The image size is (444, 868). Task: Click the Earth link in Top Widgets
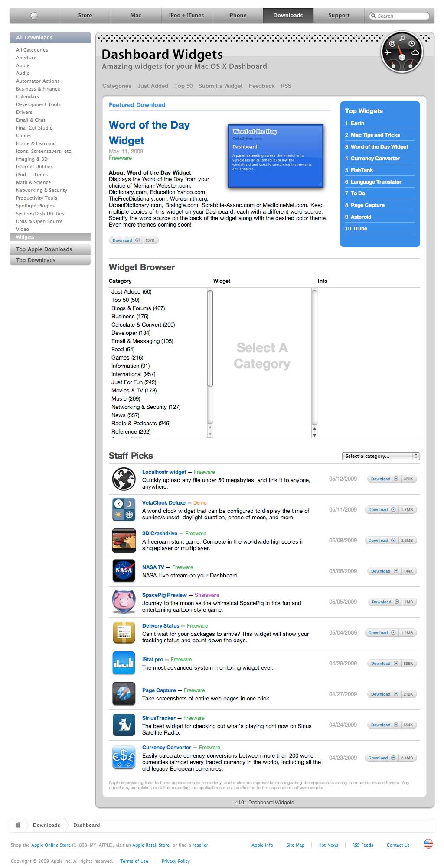357,123
